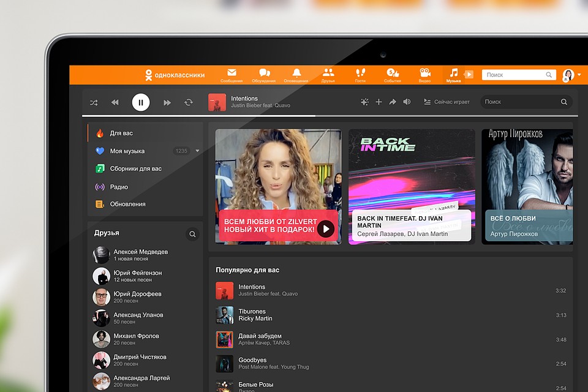Pause the Intentions track
Viewport: 588px width, 392px height.
(141, 102)
